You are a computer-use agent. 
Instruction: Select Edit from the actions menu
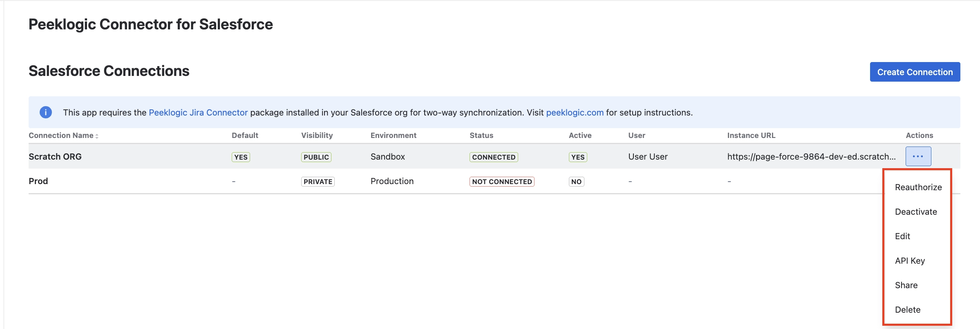(902, 236)
